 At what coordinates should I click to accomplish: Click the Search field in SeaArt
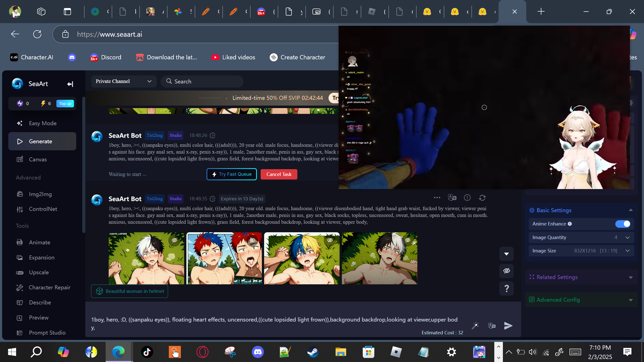coord(202,81)
